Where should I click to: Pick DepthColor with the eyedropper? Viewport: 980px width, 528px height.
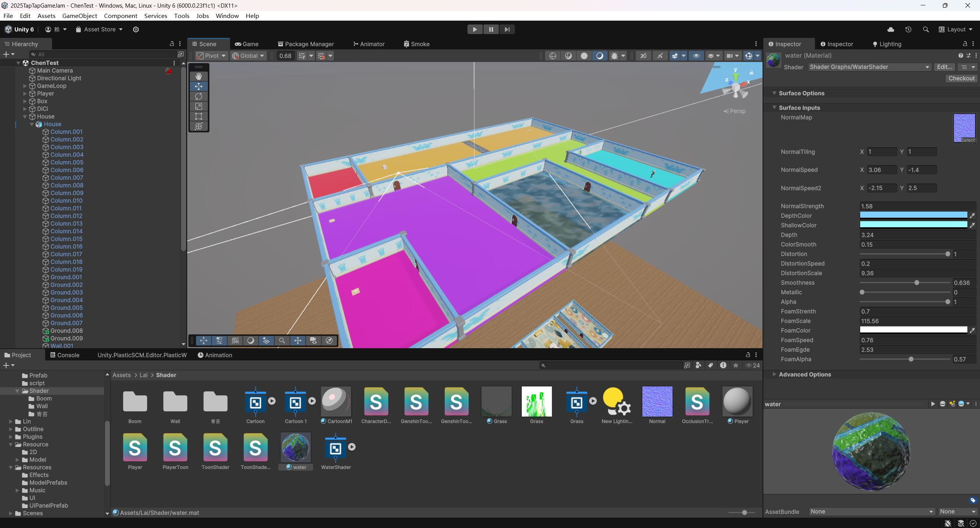pos(972,216)
